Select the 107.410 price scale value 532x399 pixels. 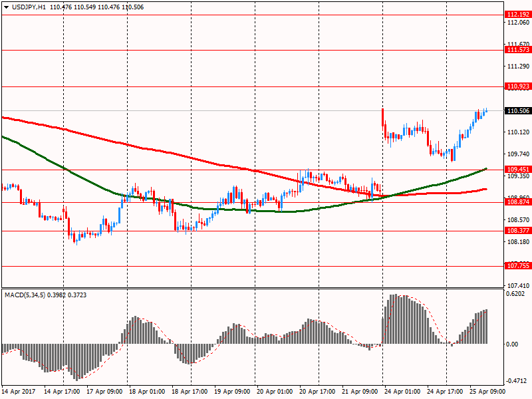point(518,286)
